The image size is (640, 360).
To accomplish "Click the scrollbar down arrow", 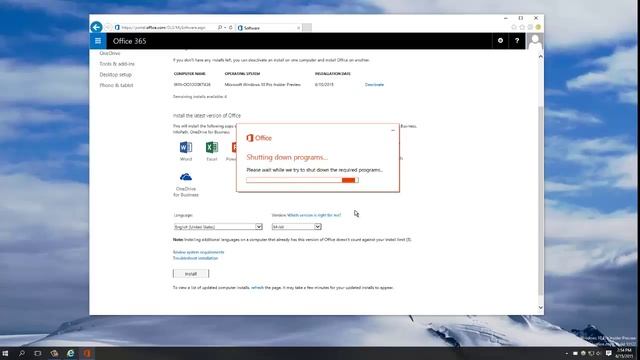I will point(540,308).
